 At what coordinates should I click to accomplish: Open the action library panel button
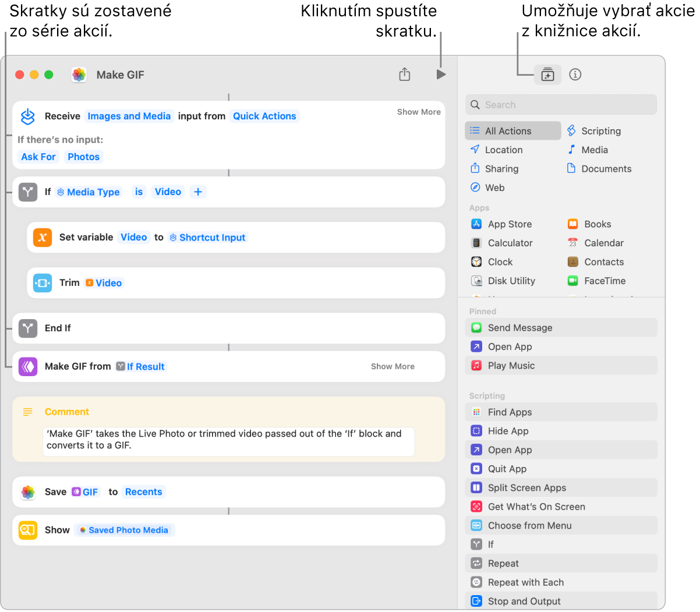pyautogui.click(x=547, y=75)
